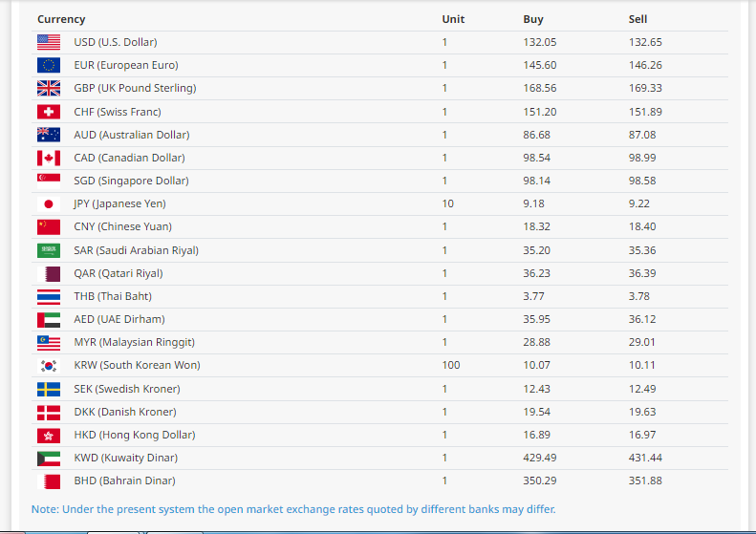Click the Japanese flag icon

point(49,203)
